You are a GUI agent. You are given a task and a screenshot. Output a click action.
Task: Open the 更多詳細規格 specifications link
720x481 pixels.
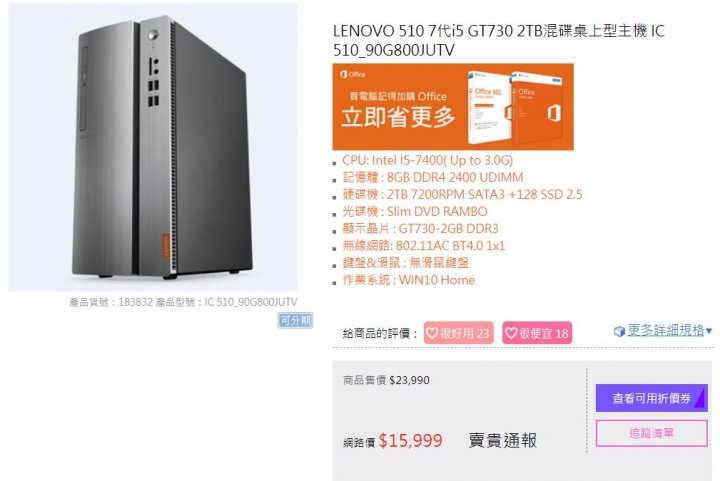[666, 330]
